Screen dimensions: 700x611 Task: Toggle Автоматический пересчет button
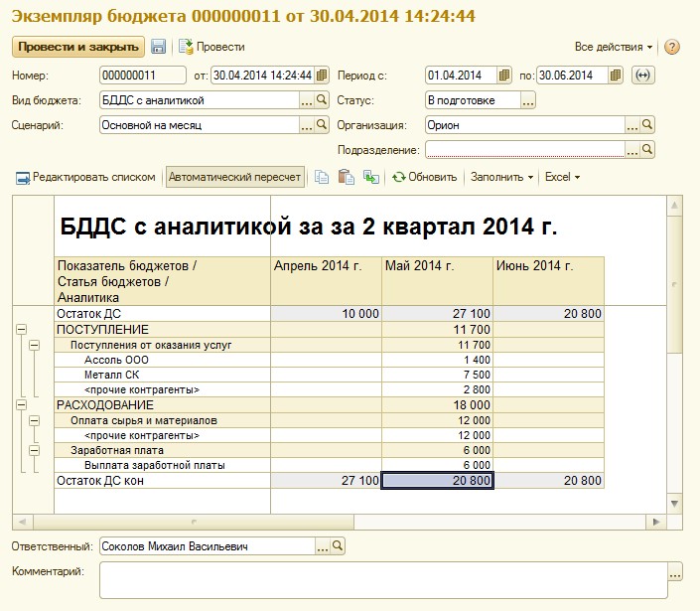pyautogui.click(x=234, y=177)
